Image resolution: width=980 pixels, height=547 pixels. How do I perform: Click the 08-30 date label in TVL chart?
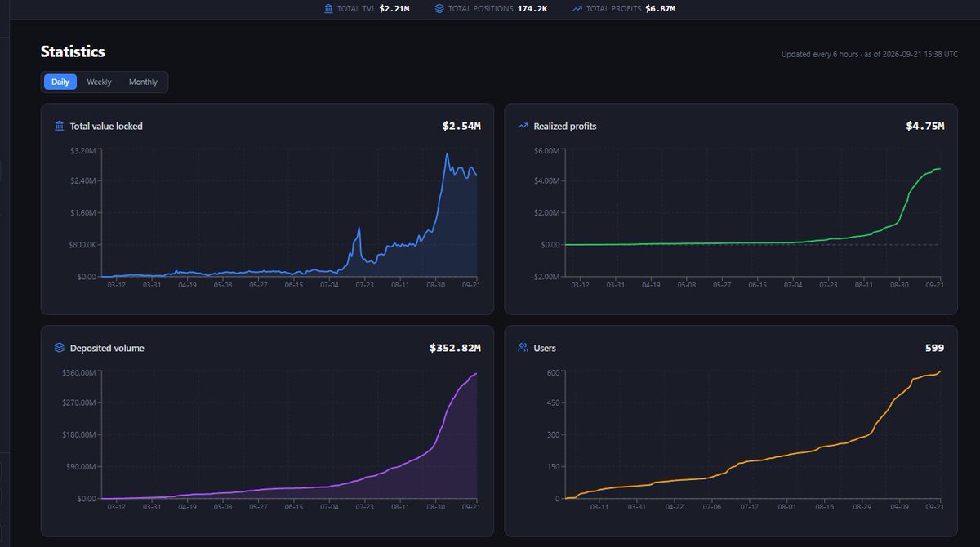[435, 285]
